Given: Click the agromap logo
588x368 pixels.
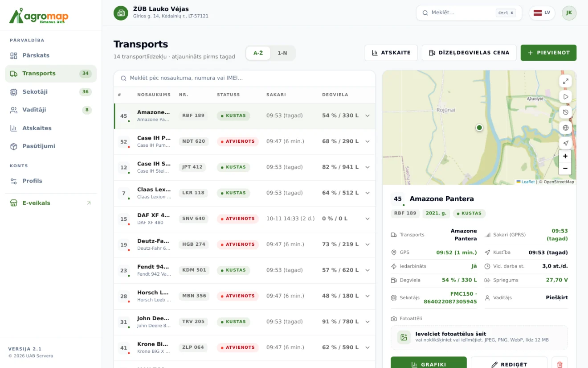Looking at the screenshot, I should click(x=39, y=16).
